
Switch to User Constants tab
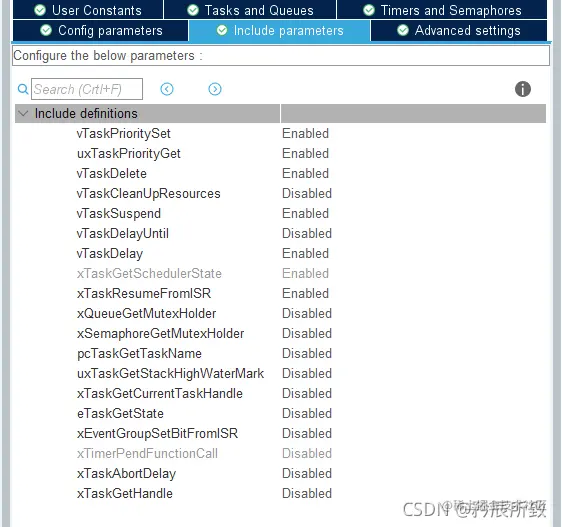tap(88, 10)
